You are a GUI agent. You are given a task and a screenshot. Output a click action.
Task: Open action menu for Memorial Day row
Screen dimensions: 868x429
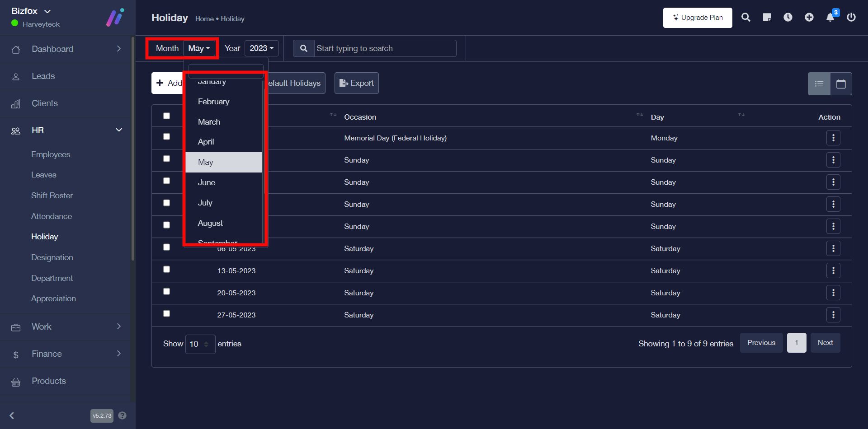coord(833,138)
